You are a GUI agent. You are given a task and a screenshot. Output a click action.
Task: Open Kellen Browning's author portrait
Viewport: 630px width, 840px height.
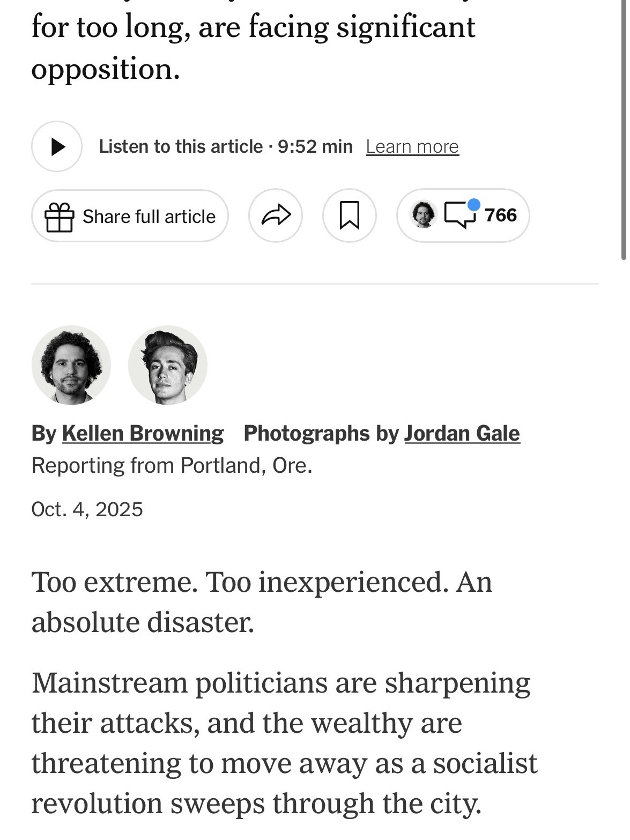pos(71,365)
